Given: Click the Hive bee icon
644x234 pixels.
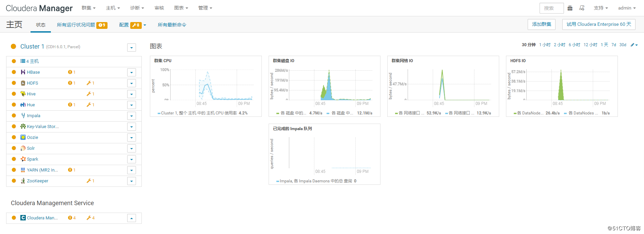Looking at the screenshot, I should point(23,94).
